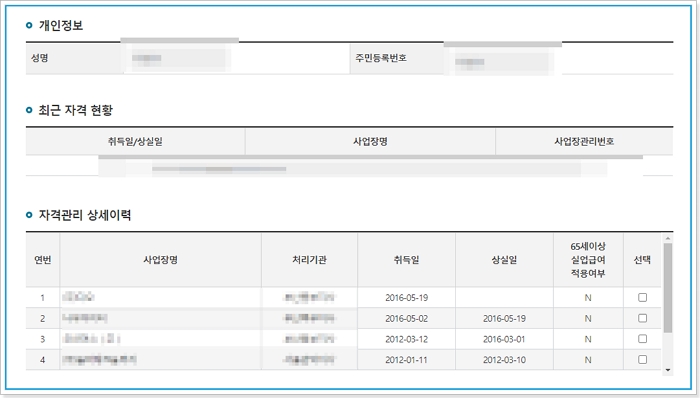Click the 선택 column header
700x398 pixels.
(x=642, y=260)
